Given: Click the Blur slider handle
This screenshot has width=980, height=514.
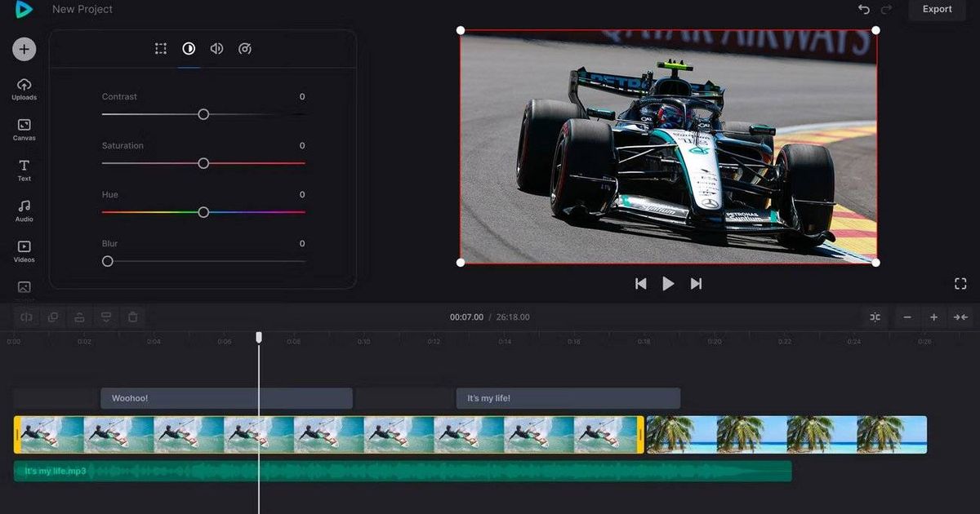Looking at the screenshot, I should [x=107, y=261].
